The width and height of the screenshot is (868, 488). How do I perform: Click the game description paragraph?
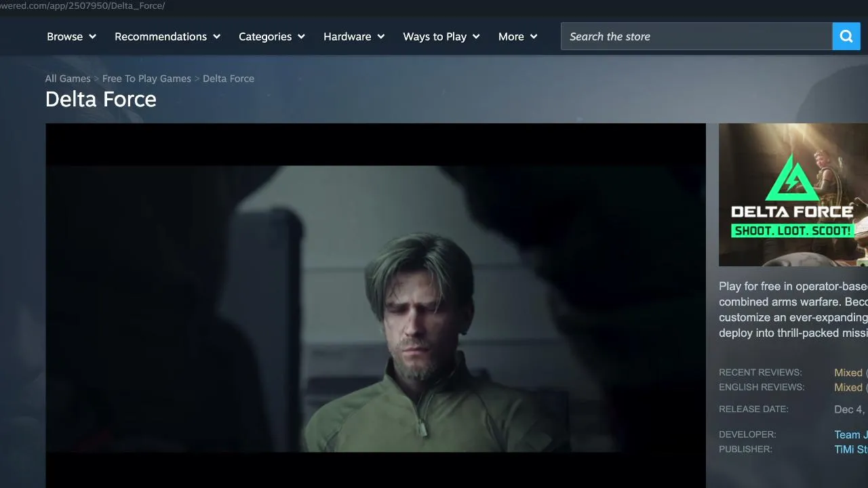793,310
